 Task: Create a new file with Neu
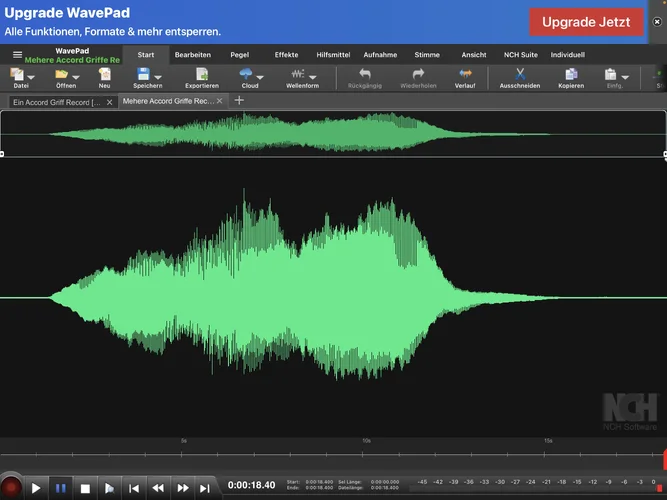pyautogui.click(x=104, y=75)
